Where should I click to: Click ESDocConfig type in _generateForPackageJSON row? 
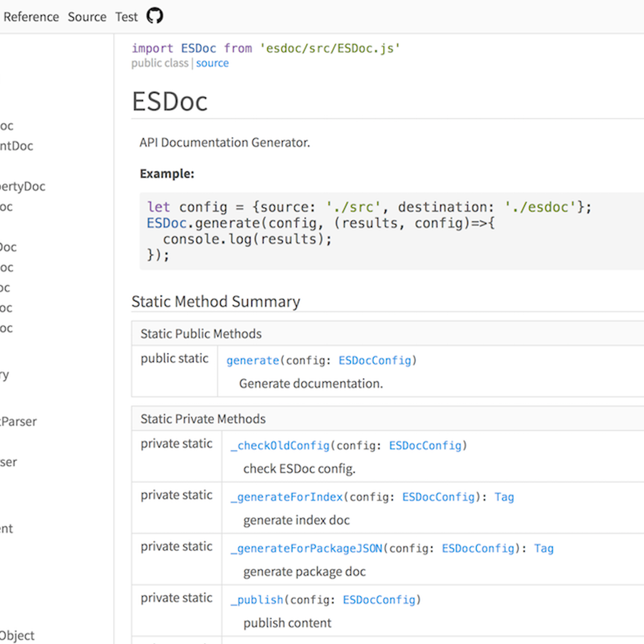point(478,549)
